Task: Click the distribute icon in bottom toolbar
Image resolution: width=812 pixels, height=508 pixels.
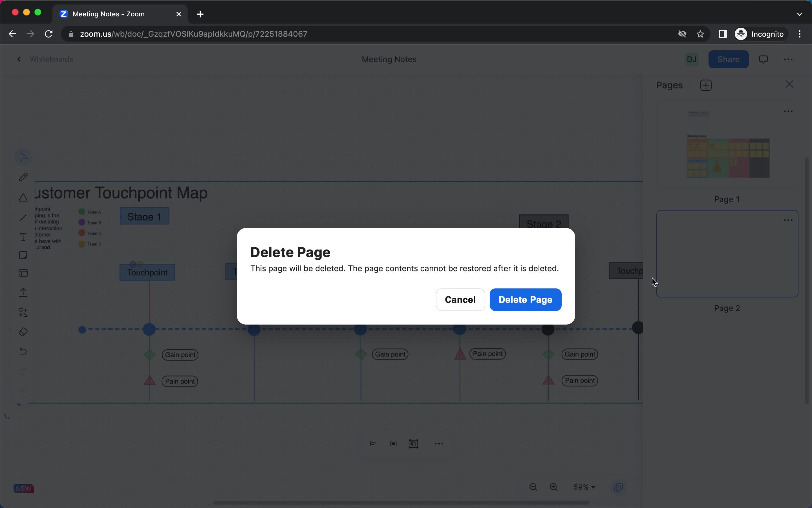Action: pyautogui.click(x=393, y=444)
